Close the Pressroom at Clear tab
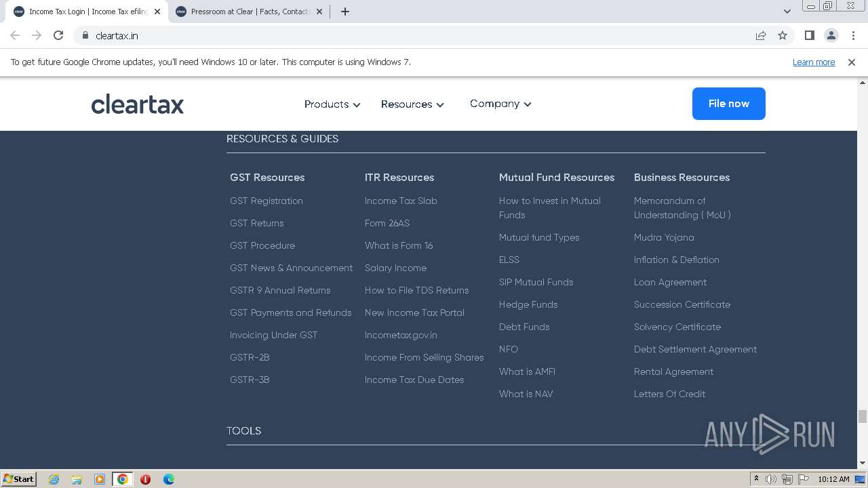The height and width of the screenshot is (488, 868). click(x=319, y=12)
